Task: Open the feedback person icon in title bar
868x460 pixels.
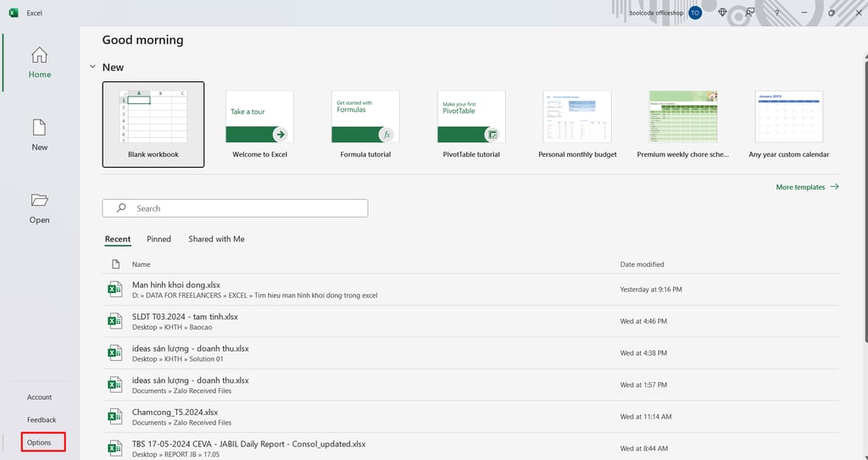Action: 749,12
